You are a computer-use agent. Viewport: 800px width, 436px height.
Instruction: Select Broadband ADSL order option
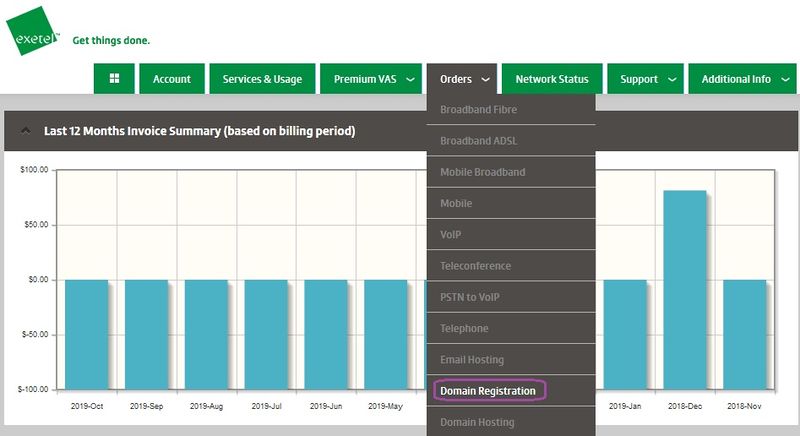(511, 141)
